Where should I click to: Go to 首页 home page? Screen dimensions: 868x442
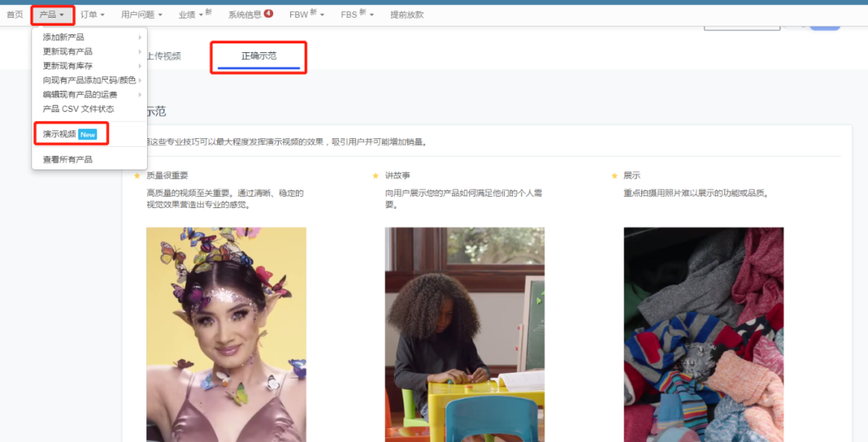click(x=14, y=14)
